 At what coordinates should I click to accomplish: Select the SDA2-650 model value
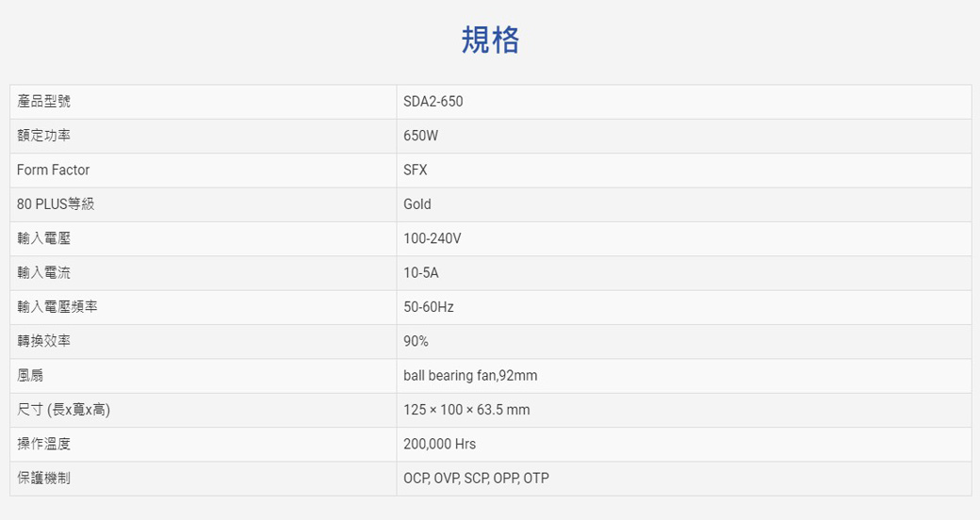(433, 102)
